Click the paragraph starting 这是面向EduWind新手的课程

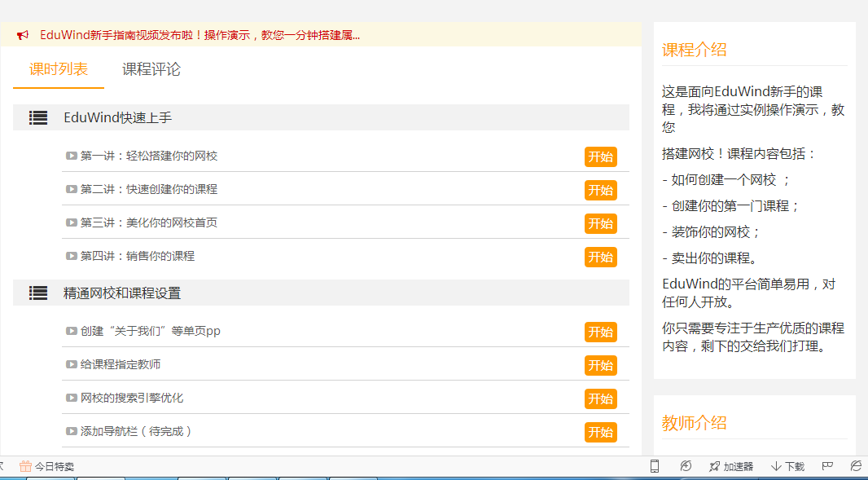753,109
